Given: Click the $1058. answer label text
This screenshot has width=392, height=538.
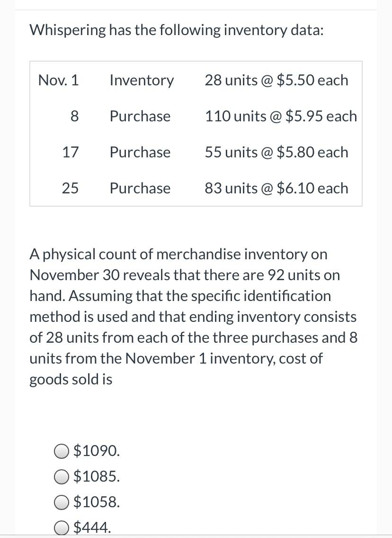Looking at the screenshot, I should [97, 502].
